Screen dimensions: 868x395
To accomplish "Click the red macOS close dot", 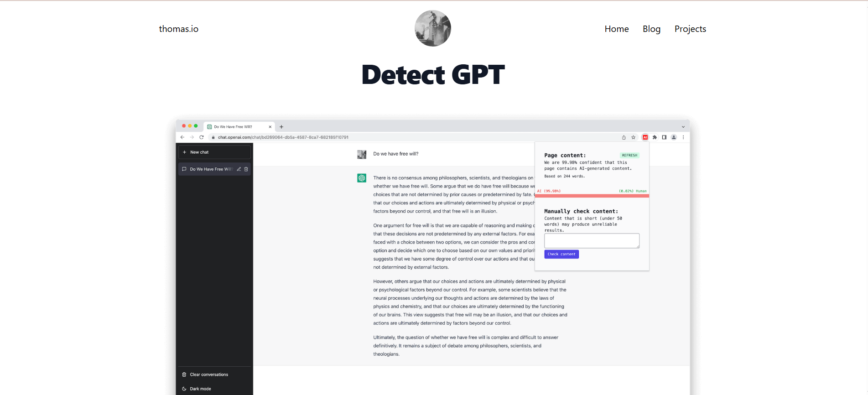I will coord(184,126).
